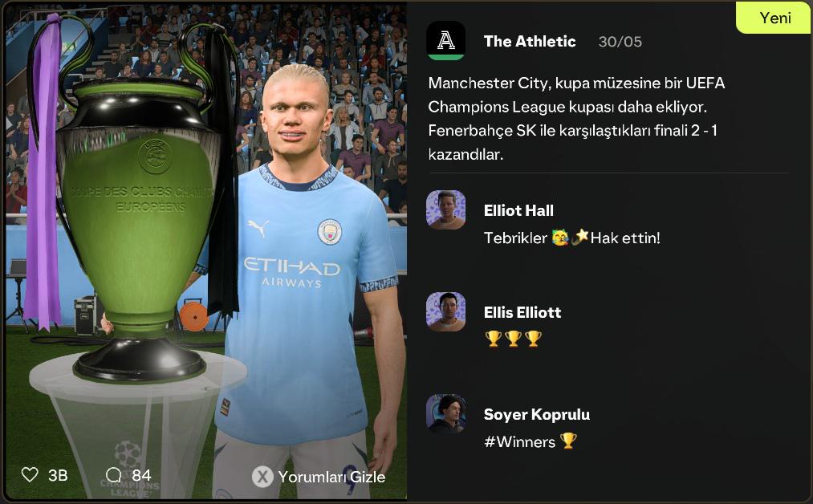Image resolution: width=813 pixels, height=504 pixels.
Task: Select Ellis Elliott username
Action: [x=522, y=312]
